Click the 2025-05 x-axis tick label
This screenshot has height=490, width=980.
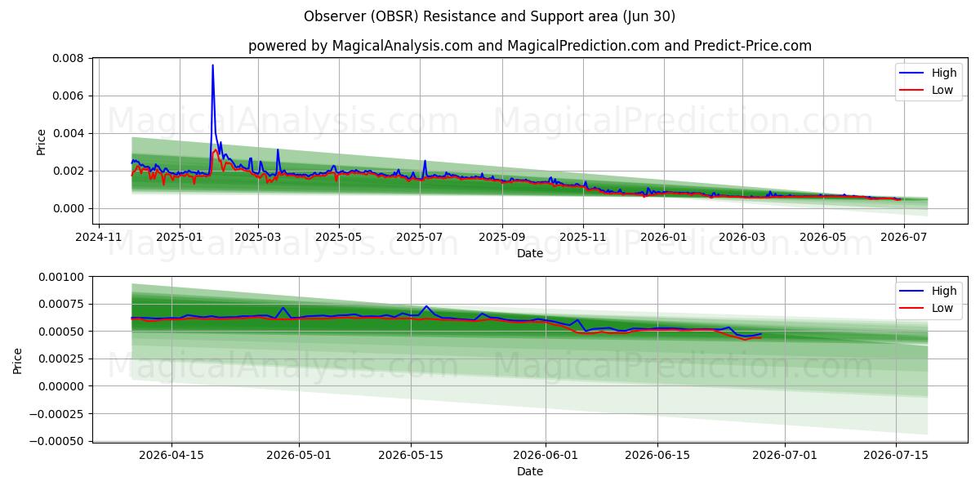[338, 238]
